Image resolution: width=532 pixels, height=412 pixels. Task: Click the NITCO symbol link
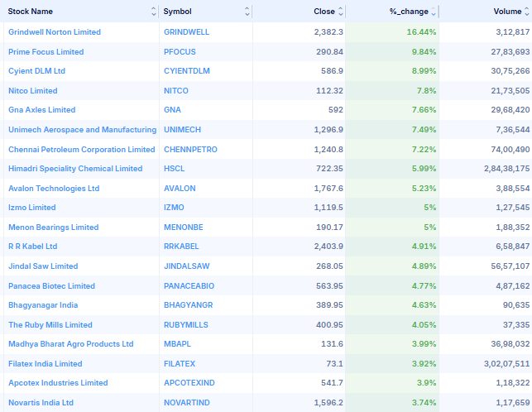176,91
